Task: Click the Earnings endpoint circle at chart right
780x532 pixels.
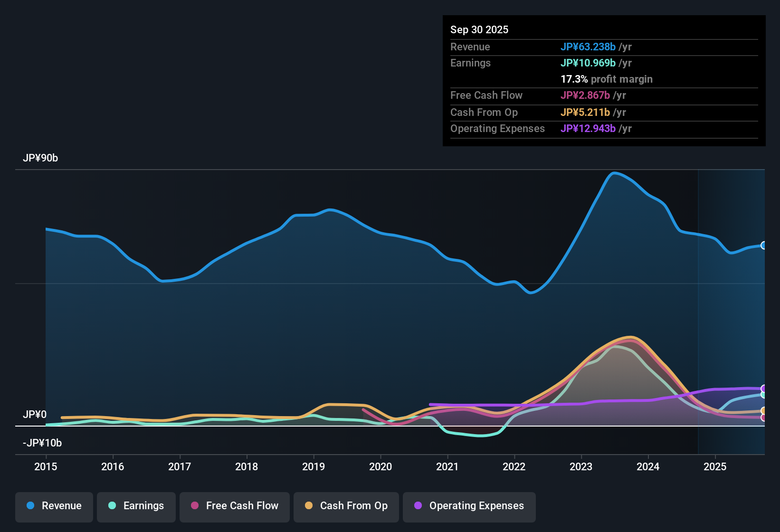Action: (764, 394)
